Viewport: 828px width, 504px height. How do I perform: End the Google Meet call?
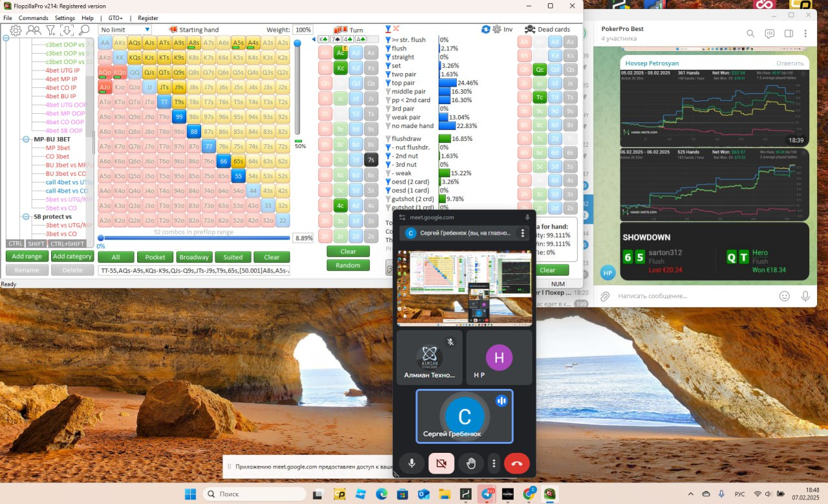[517, 463]
